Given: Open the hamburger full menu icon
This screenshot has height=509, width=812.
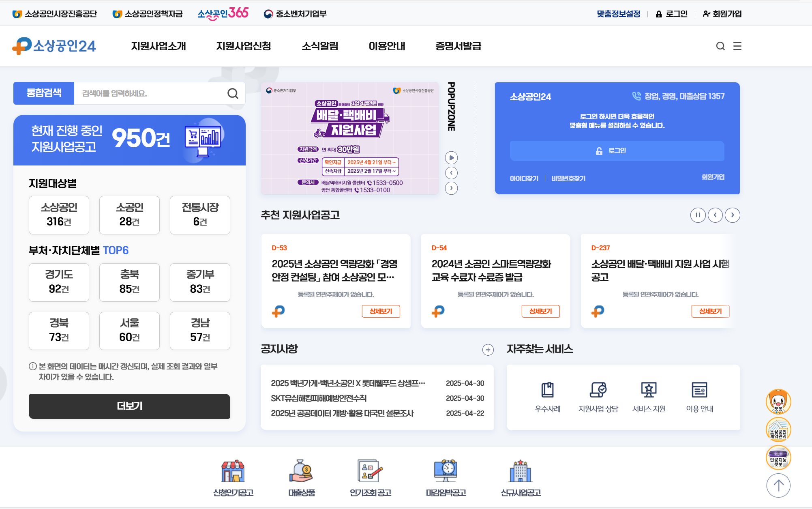Looking at the screenshot, I should coord(737,46).
